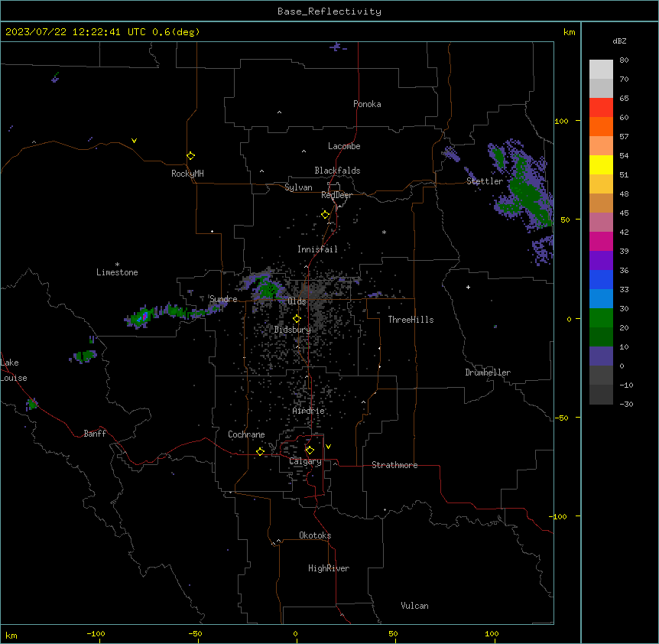Click the yellow v marker northwest of RockyMH
Viewport: 659px width, 644px height.
pyautogui.click(x=134, y=141)
